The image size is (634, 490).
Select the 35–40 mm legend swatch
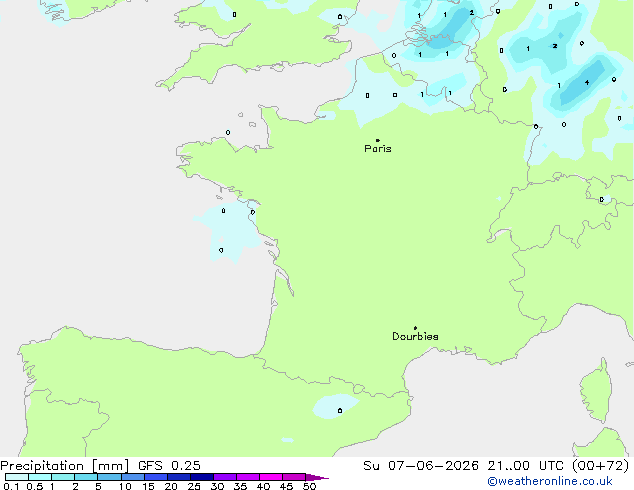coord(248,477)
